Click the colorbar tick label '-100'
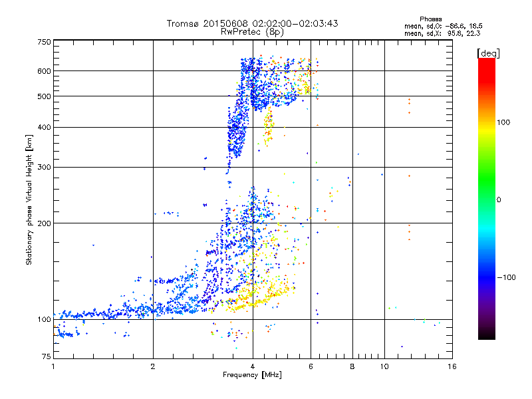532x399 pixels. coord(507,277)
